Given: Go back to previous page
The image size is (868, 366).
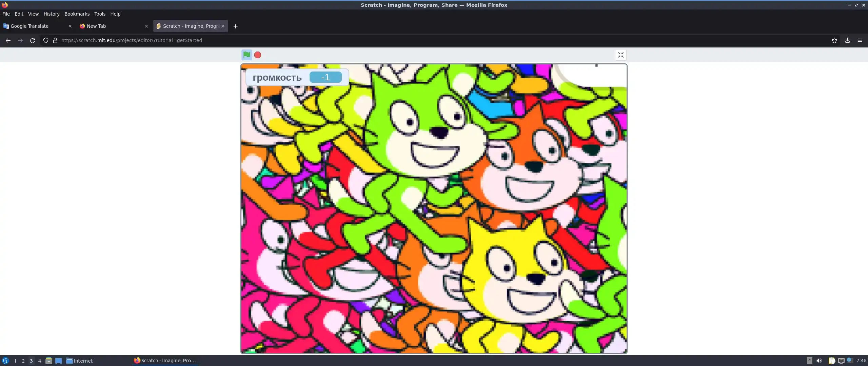Looking at the screenshot, I should pos(8,40).
